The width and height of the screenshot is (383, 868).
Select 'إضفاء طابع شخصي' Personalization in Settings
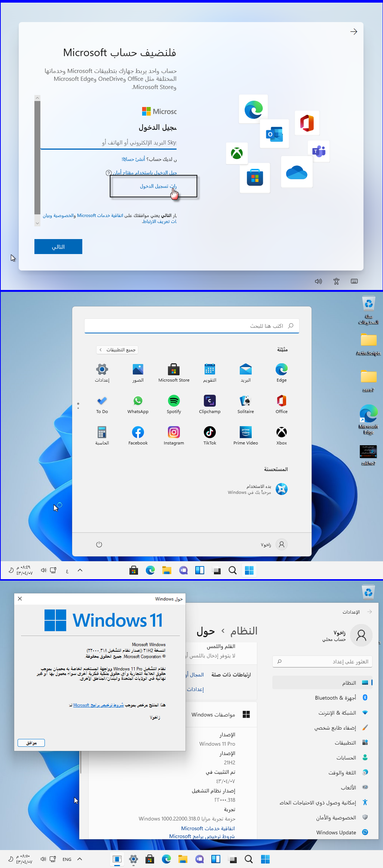point(322,728)
